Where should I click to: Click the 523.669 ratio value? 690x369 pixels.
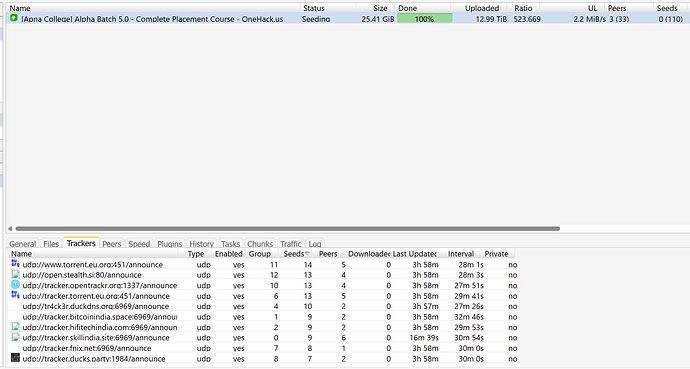(527, 19)
